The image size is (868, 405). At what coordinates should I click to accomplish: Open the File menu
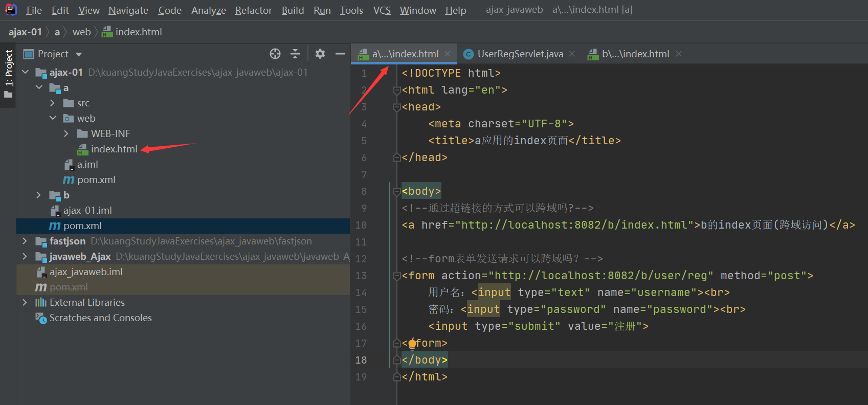coord(34,10)
